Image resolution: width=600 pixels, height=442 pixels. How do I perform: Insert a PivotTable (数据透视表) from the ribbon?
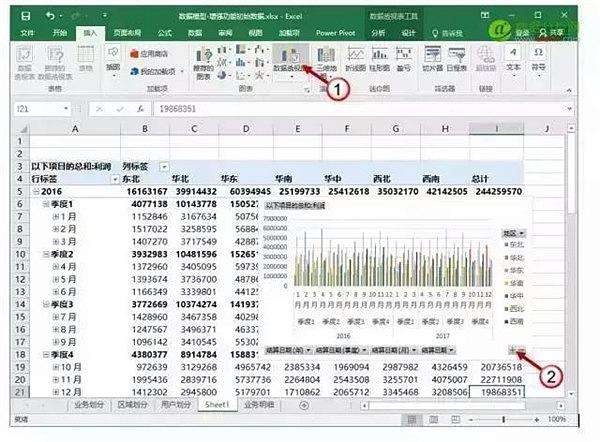pyautogui.click(x=24, y=62)
